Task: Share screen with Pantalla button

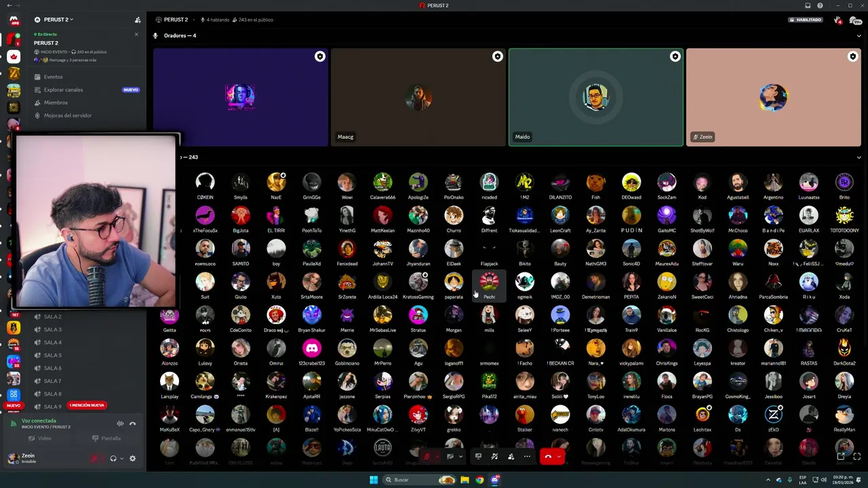Action: (x=107, y=439)
